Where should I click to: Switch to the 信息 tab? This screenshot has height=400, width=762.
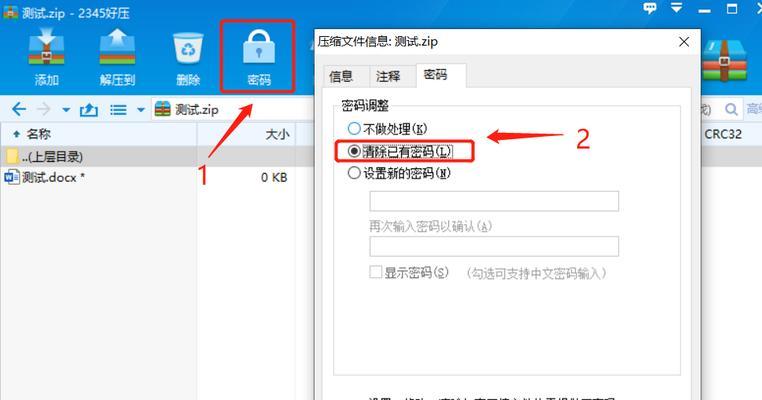(x=341, y=76)
